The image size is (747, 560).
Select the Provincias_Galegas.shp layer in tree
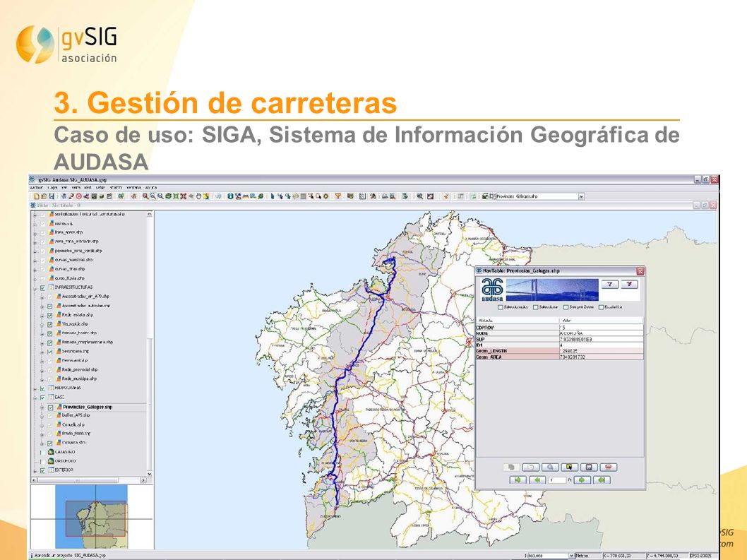87,407
